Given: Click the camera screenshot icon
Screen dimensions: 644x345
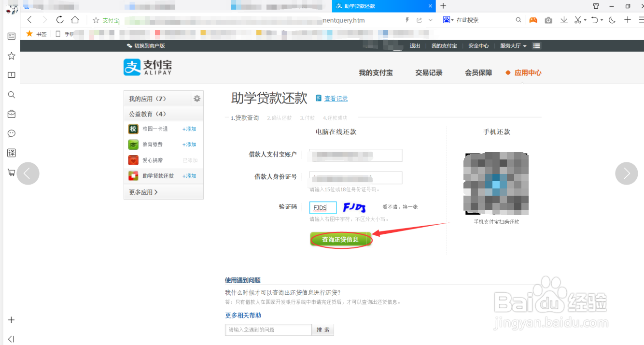Looking at the screenshot, I should pos(548,20).
